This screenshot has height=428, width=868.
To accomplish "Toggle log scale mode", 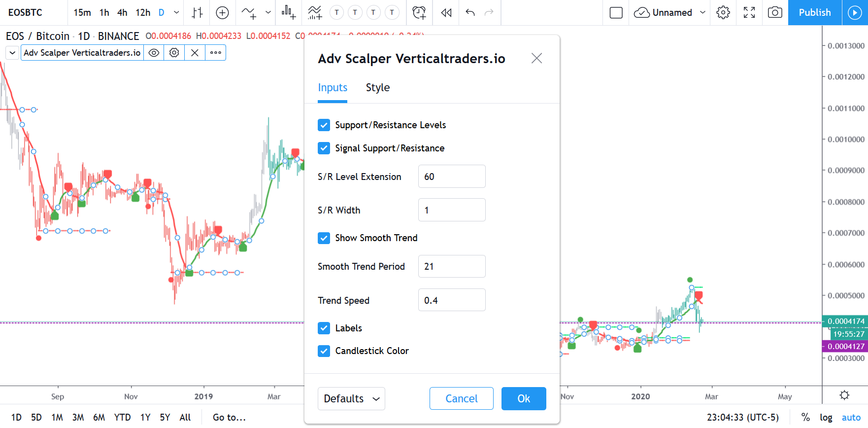I will coord(826,417).
